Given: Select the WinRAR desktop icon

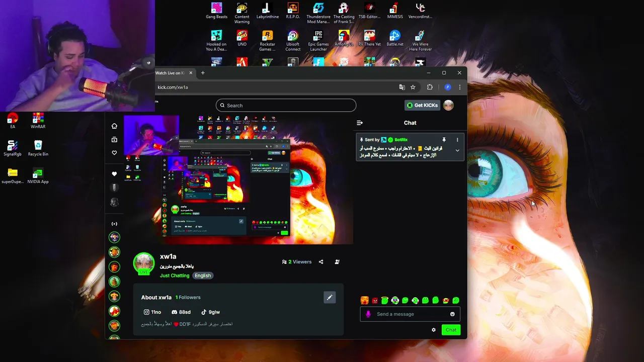Looking at the screenshot, I should (x=38, y=121).
